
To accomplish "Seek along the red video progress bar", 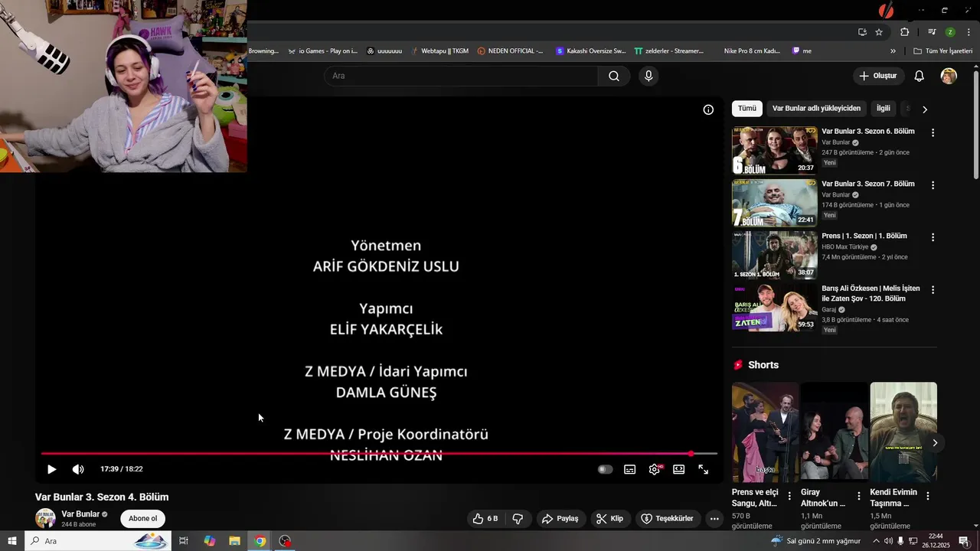I will tap(379, 454).
